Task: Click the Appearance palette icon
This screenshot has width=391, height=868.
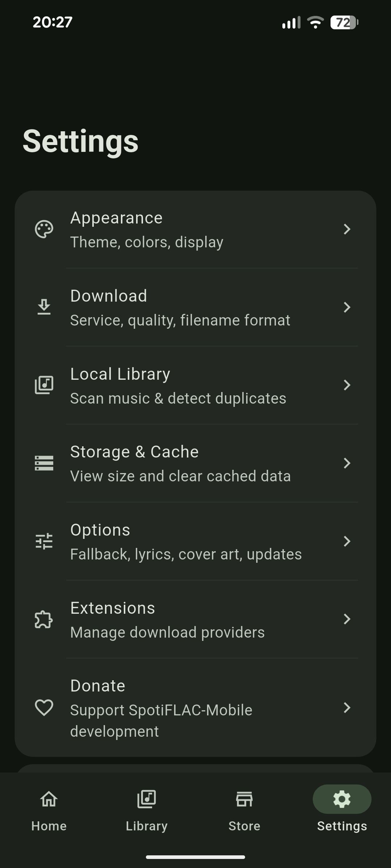Action: 43,229
